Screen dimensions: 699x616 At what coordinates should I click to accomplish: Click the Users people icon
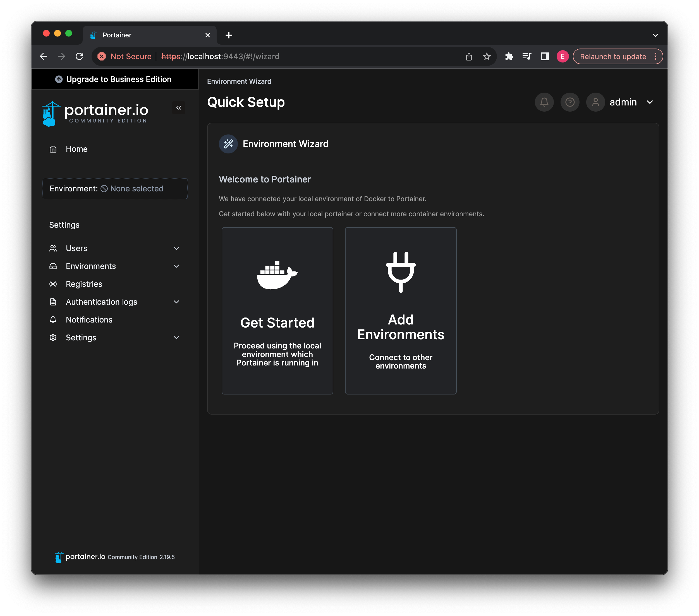(53, 248)
